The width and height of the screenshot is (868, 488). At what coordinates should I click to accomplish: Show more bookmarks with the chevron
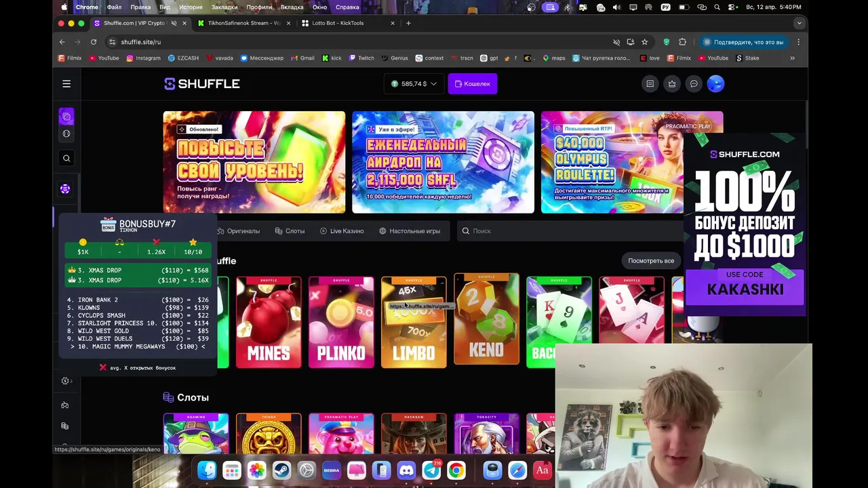point(792,58)
